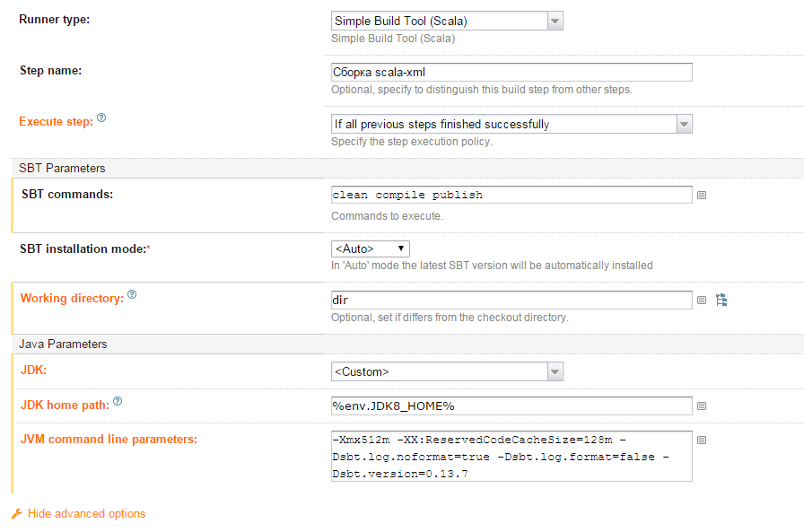Focus JDK home path input field
Screen dimensions: 804x532
[511, 406]
